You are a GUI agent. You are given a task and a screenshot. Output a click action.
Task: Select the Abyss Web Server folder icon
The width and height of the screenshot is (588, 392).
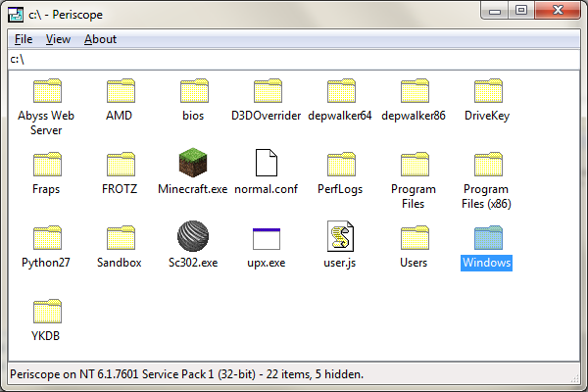pyautogui.click(x=47, y=90)
